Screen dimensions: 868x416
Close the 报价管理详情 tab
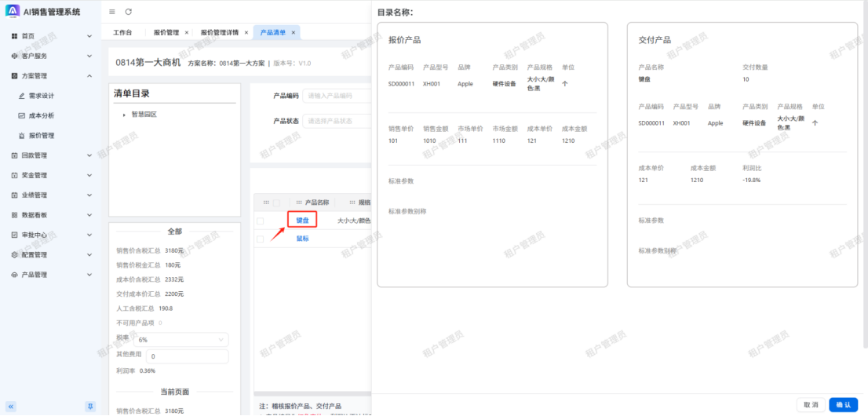(x=246, y=32)
